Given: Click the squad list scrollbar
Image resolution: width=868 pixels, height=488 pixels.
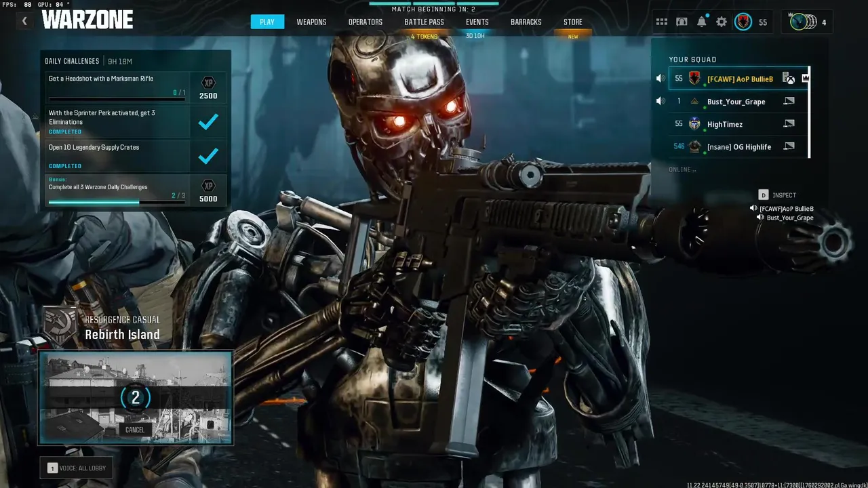Looking at the screenshot, I should [810, 113].
